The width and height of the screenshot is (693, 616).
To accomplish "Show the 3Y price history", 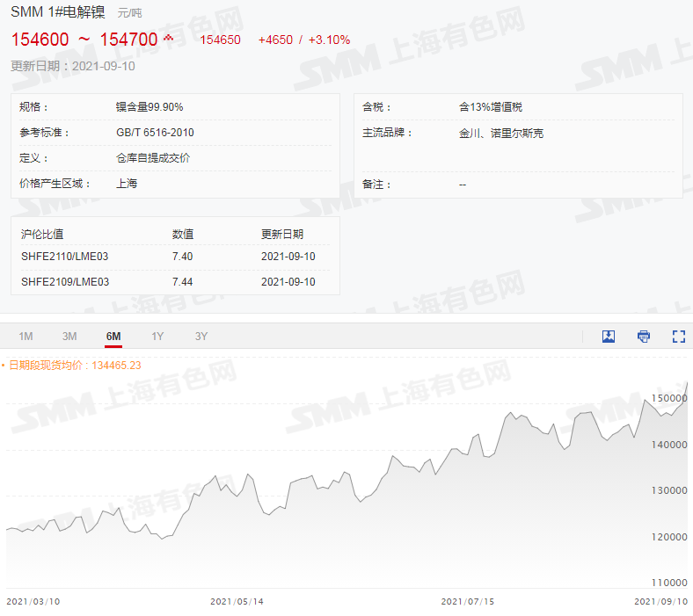I will pos(201,337).
